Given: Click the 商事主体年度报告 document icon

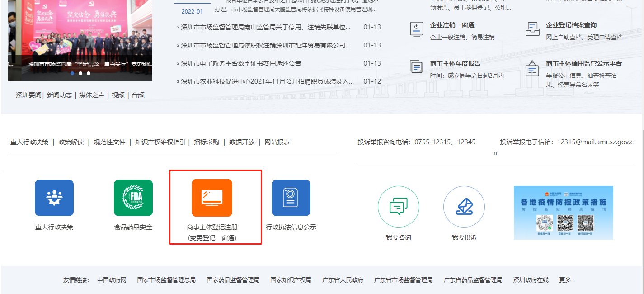Looking at the screenshot, I should pos(416,66).
